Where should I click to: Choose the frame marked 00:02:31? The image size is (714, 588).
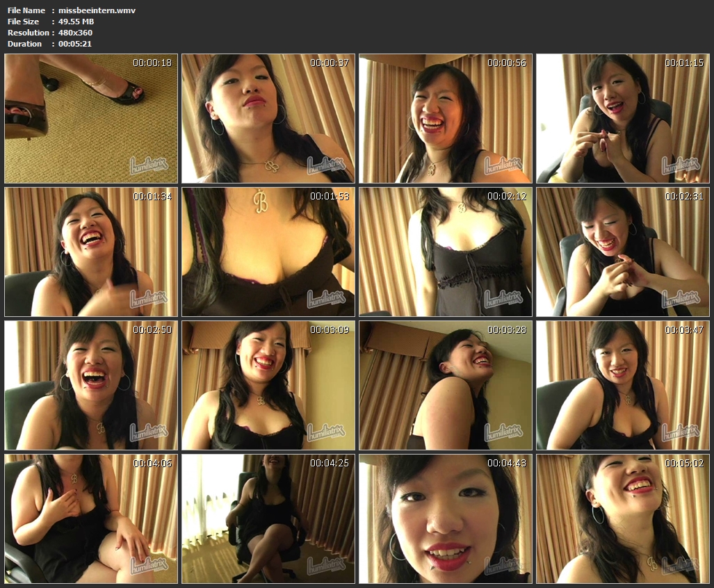point(623,252)
